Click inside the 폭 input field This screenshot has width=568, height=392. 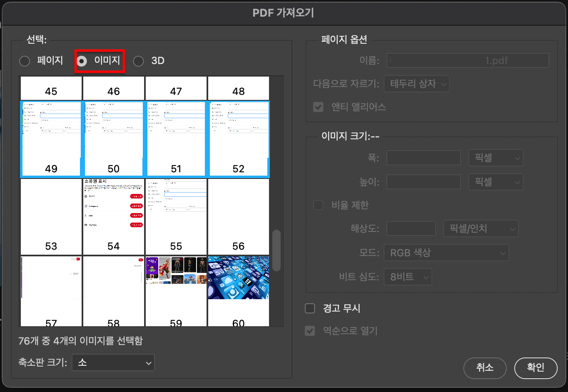click(x=423, y=158)
